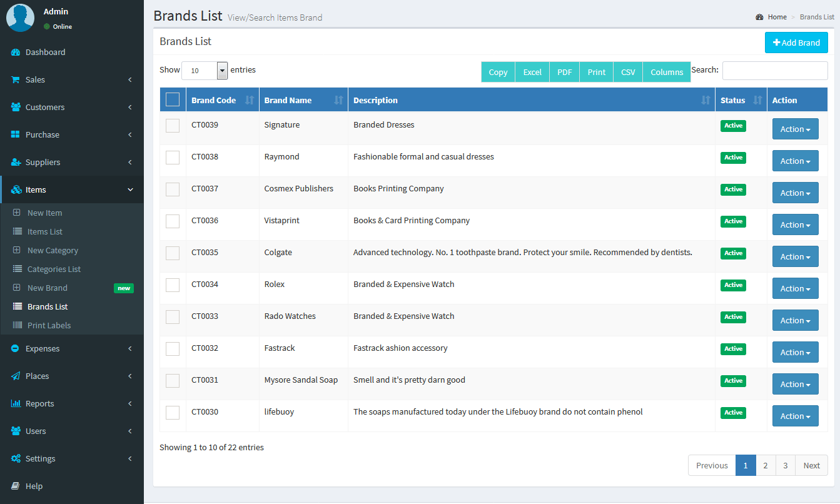Click the Columns visibility button
Screen dimensions: 840x504
[x=667, y=72]
